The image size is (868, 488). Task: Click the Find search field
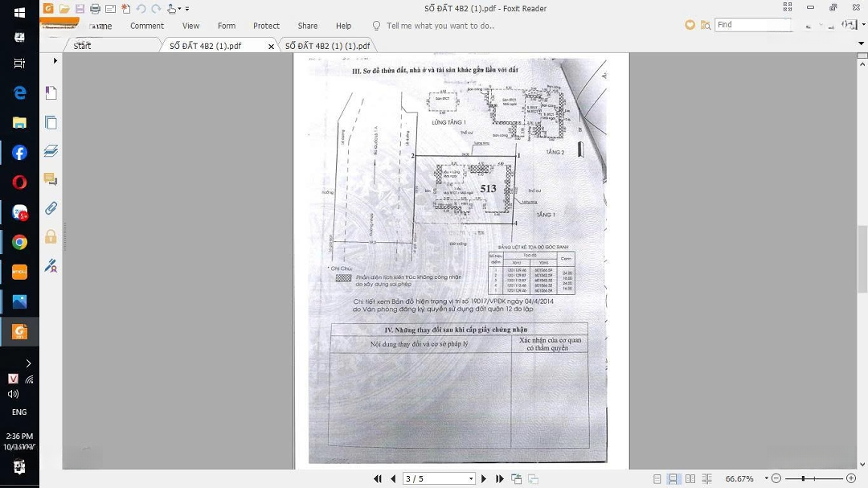(x=752, y=25)
